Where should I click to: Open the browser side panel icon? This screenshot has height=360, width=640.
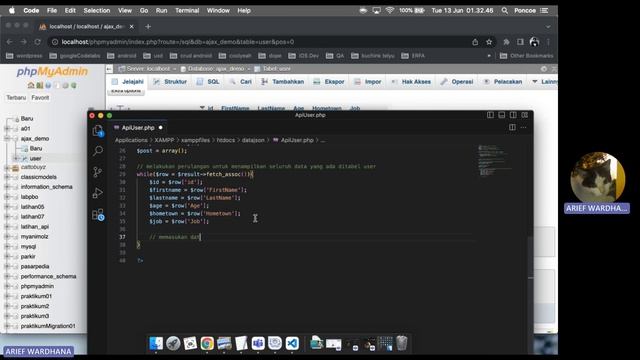[520, 42]
